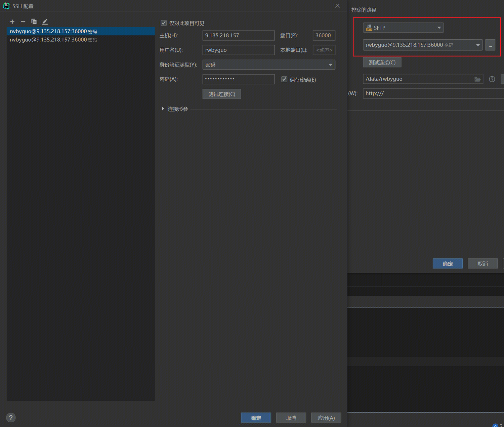The height and width of the screenshot is (427, 504).
Task: Select the first highlighted rwbyguo SSH entry
Action: (x=53, y=31)
